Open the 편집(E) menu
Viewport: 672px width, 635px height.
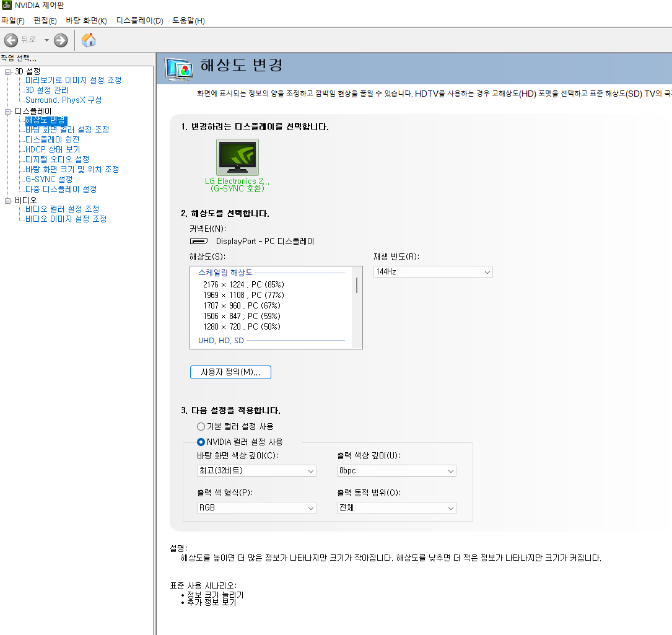pos(45,20)
